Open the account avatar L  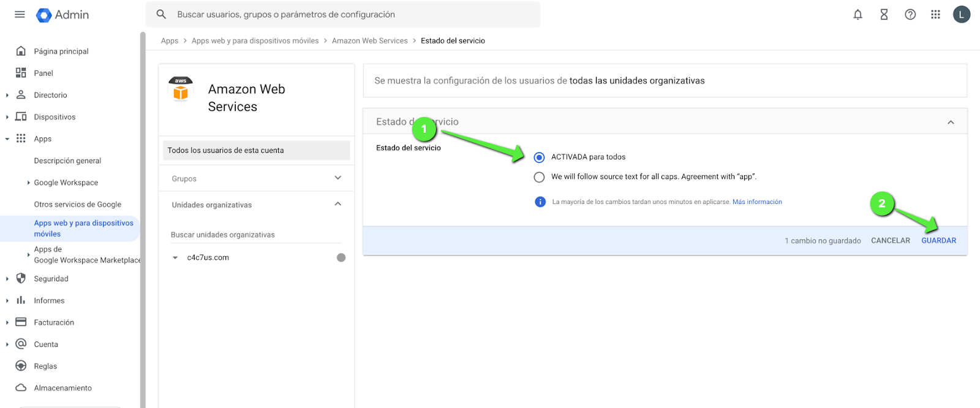[962, 15]
